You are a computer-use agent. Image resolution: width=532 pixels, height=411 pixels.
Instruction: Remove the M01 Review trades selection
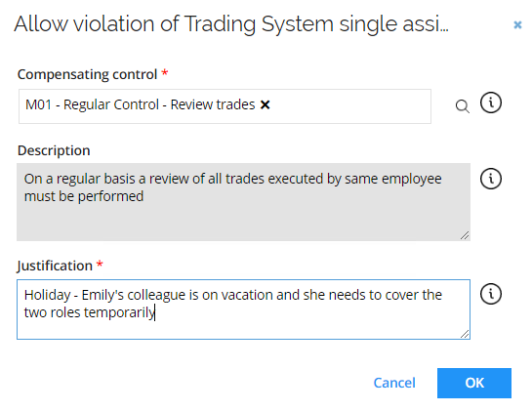click(265, 104)
